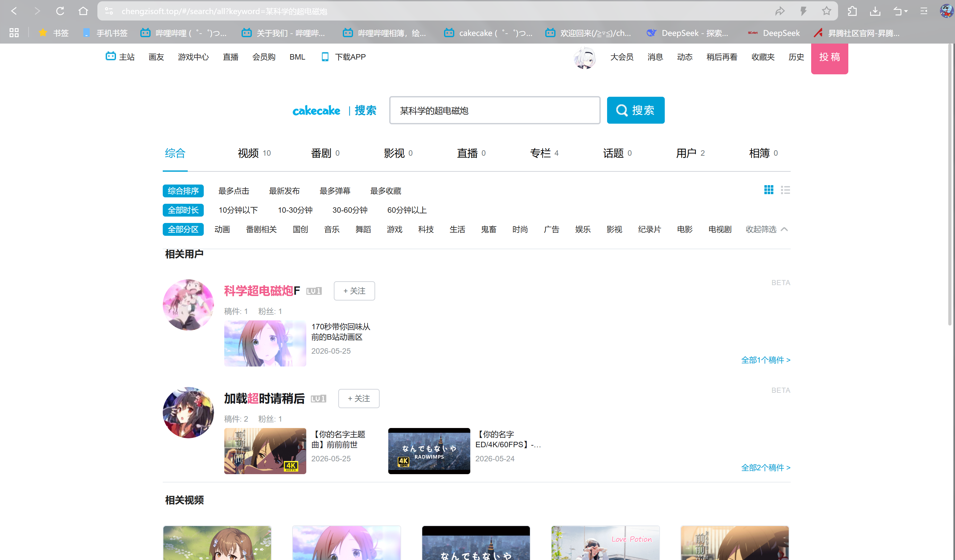Sort results by 最多弹幕

click(x=335, y=191)
